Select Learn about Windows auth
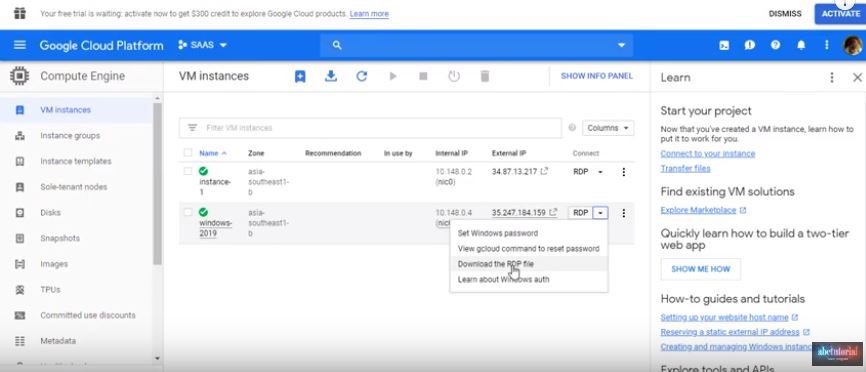This screenshot has width=866, height=372. click(x=529, y=279)
